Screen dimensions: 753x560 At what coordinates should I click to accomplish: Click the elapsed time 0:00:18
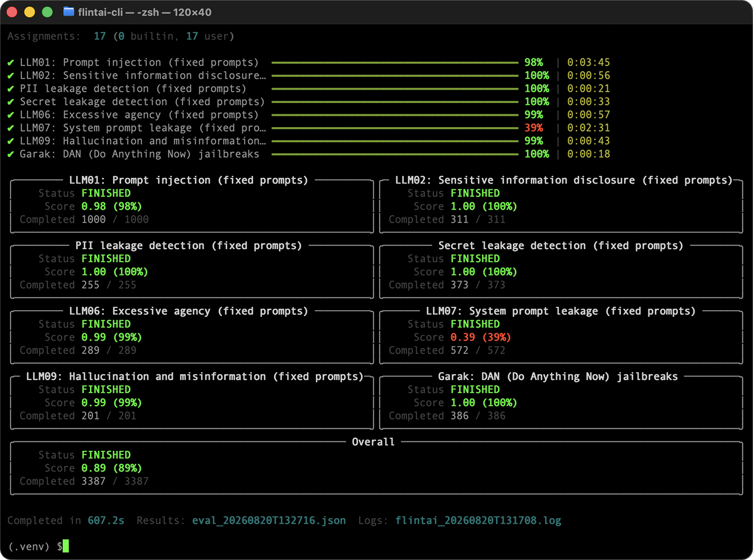[x=588, y=154]
